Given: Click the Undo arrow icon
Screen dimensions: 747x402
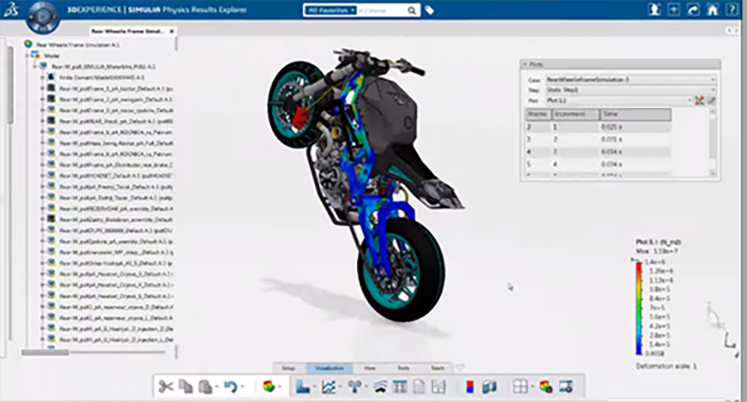Looking at the screenshot, I should (230, 386).
